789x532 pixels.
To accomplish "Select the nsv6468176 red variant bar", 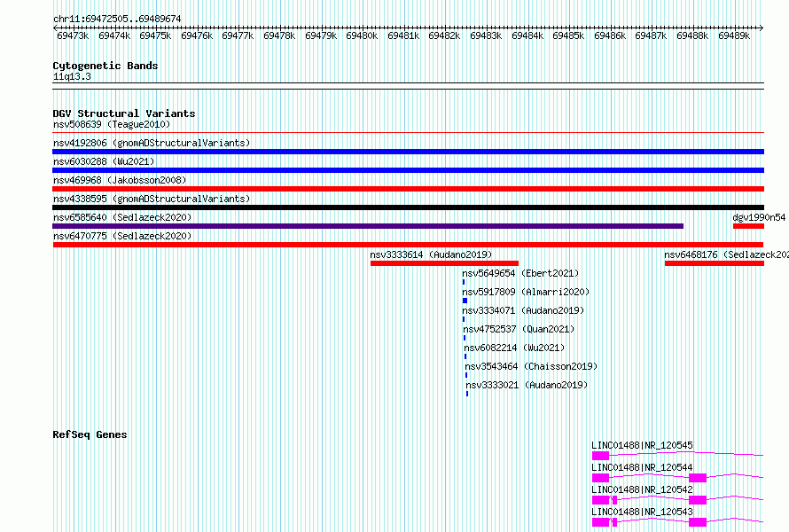I will [x=715, y=263].
